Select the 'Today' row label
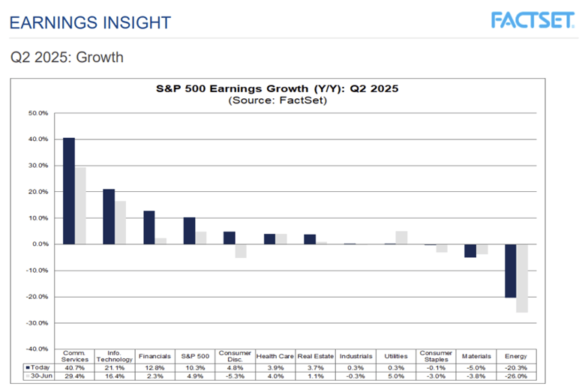Viewport: 585px width, 392px height. [x=40, y=367]
